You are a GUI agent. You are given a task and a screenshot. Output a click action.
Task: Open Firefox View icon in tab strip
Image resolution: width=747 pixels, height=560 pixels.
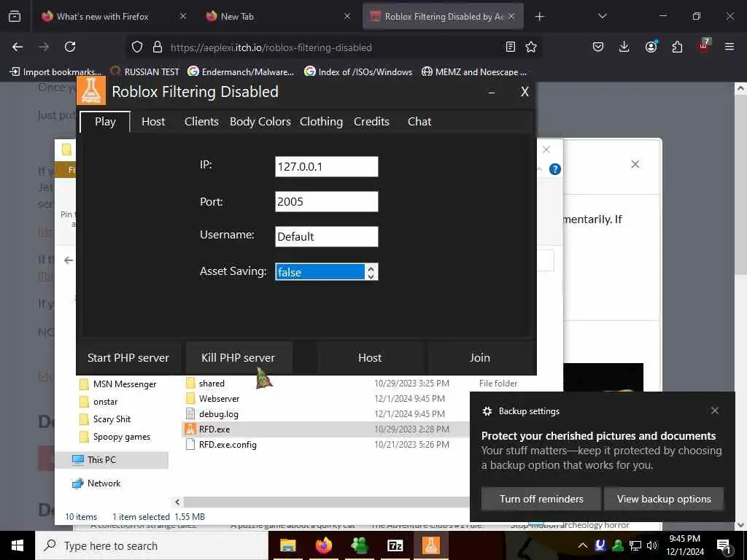point(15,16)
